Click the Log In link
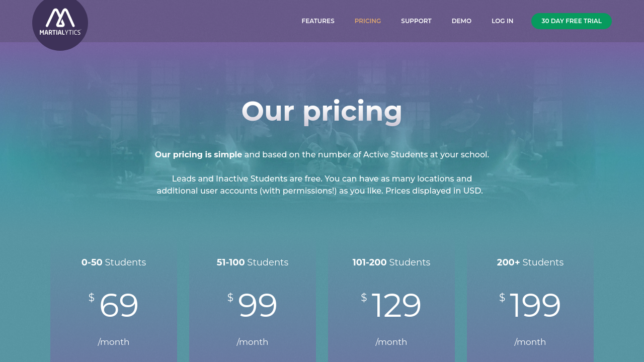 pyautogui.click(x=502, y=21)
